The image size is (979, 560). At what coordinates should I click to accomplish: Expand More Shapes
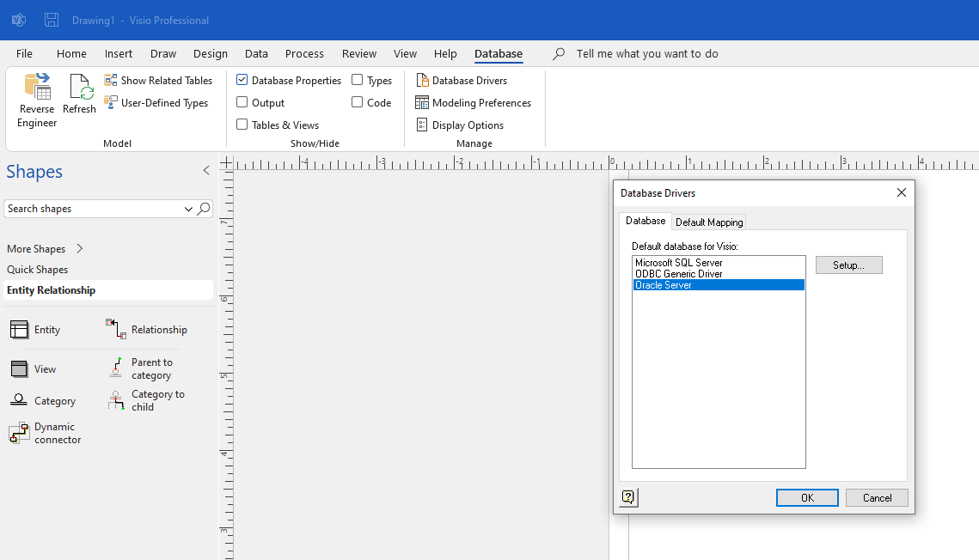pos(45,249)
